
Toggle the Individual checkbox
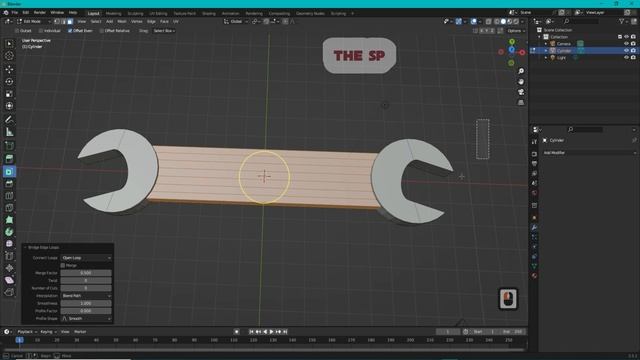[x=40, y=31]
